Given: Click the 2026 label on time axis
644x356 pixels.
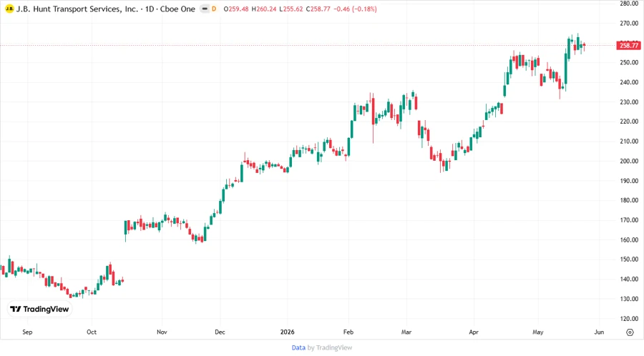Looking at the screenshot, I should point(287,332).
